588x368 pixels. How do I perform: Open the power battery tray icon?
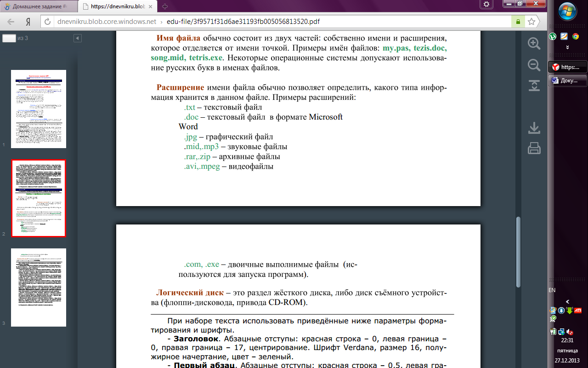click(x=553, y=331)
